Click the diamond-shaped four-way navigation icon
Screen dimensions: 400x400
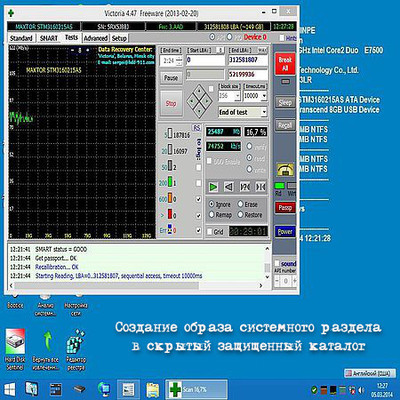[x=199, y=101]
